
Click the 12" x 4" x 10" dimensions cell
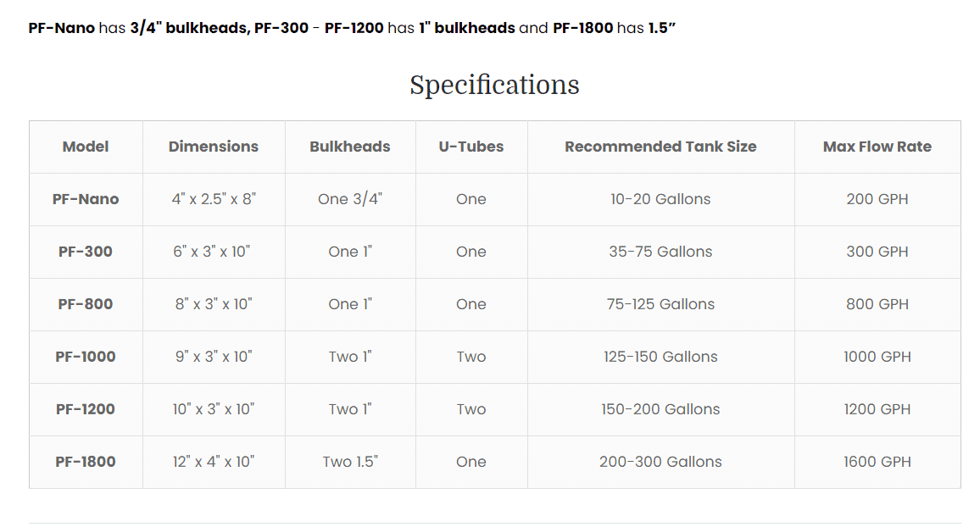tap(214, 462)
